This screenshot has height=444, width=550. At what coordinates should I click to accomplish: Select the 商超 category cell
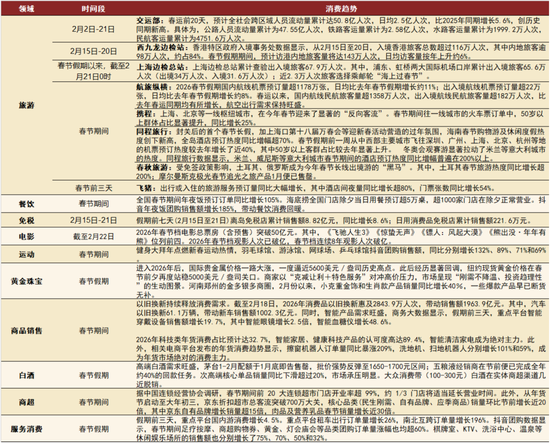(x=26, y=402)
